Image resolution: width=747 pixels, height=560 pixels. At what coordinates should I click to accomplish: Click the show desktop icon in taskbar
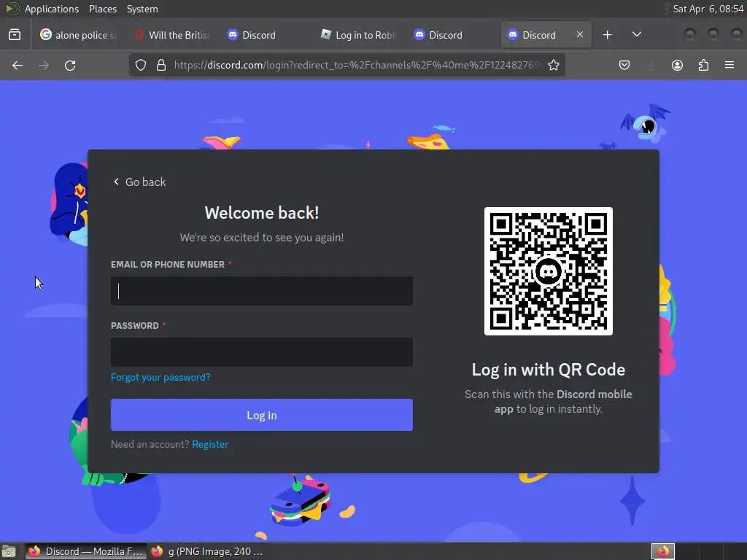click(x=9, y=551)
